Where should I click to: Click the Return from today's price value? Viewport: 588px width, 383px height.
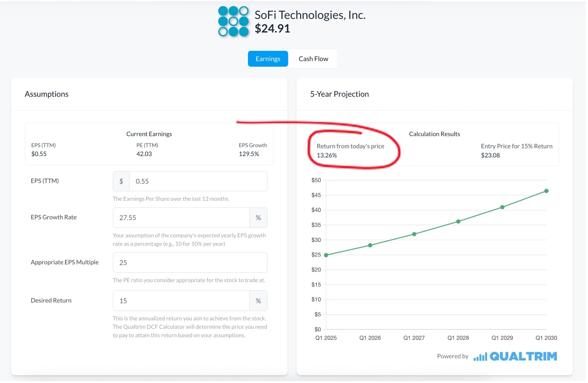(327, 155)
